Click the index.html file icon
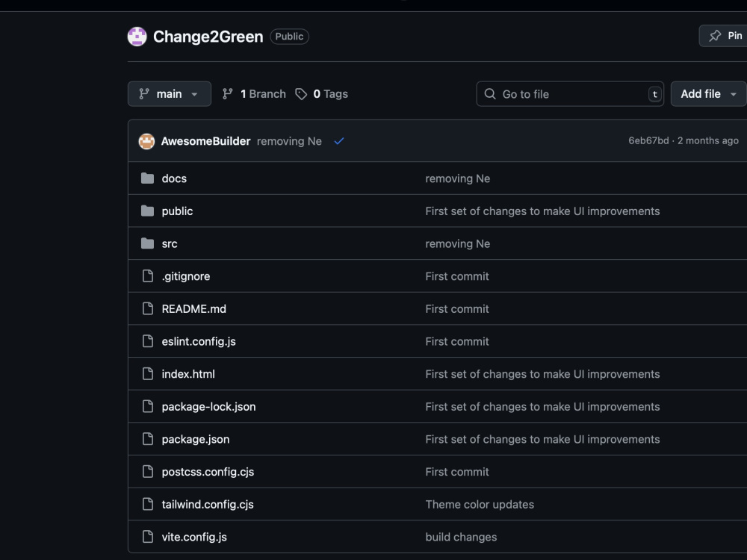Viewport: 747px width, 560px height. (x=148, y=374)
